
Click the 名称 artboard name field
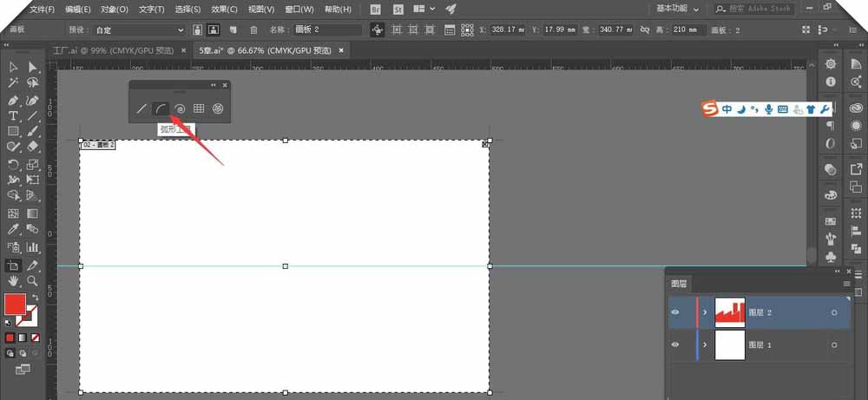tap(328, 30)
